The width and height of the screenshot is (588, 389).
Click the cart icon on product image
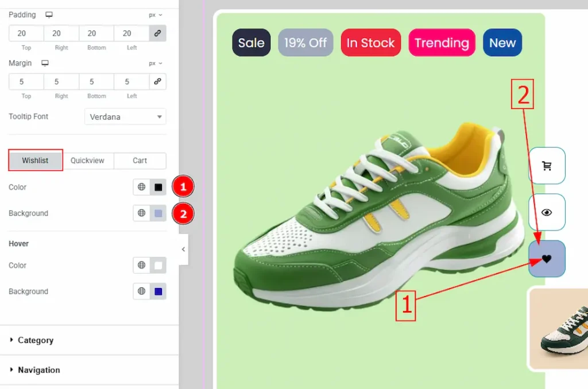(547, 166)
